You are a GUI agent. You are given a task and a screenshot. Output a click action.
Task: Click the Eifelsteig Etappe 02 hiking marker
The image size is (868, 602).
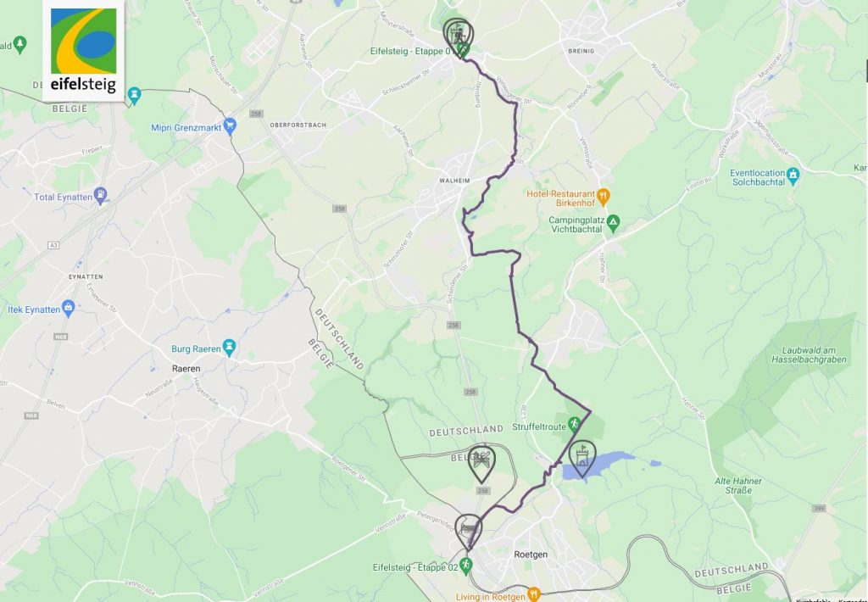point(466,566)
